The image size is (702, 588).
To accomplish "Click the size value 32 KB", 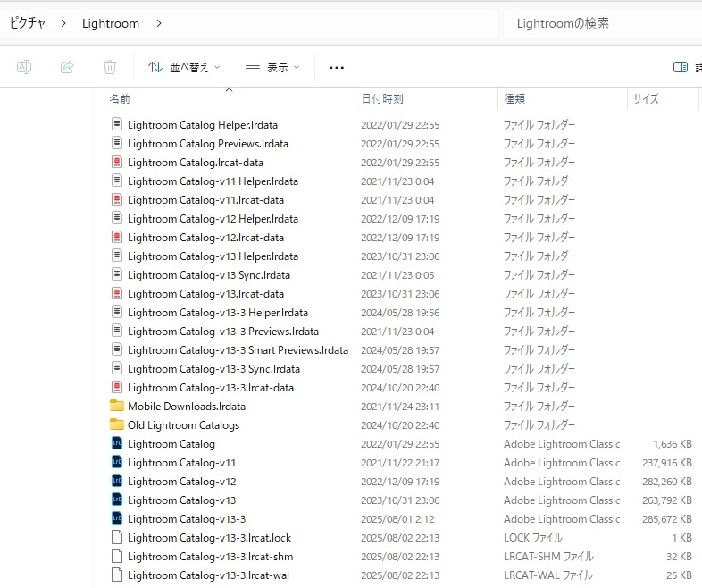I will 679,557.
